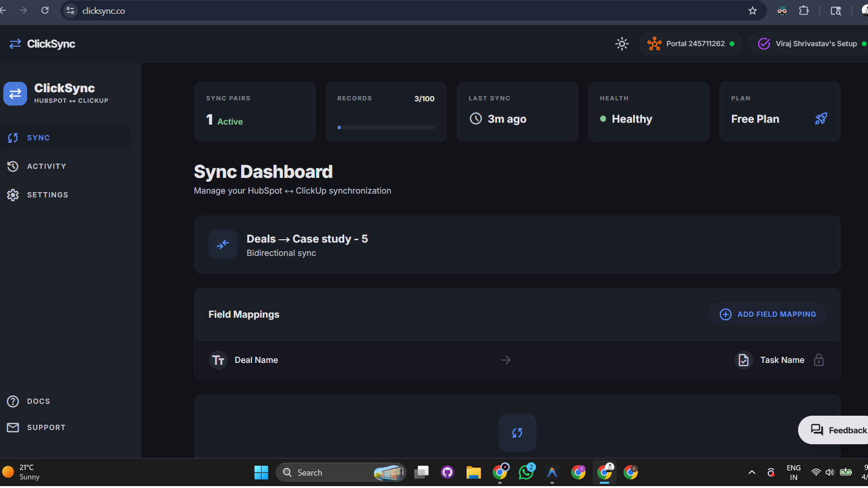Click the Activity history clock icon
The height and width of the screenshot is (488, 868).
coord(13,166)
